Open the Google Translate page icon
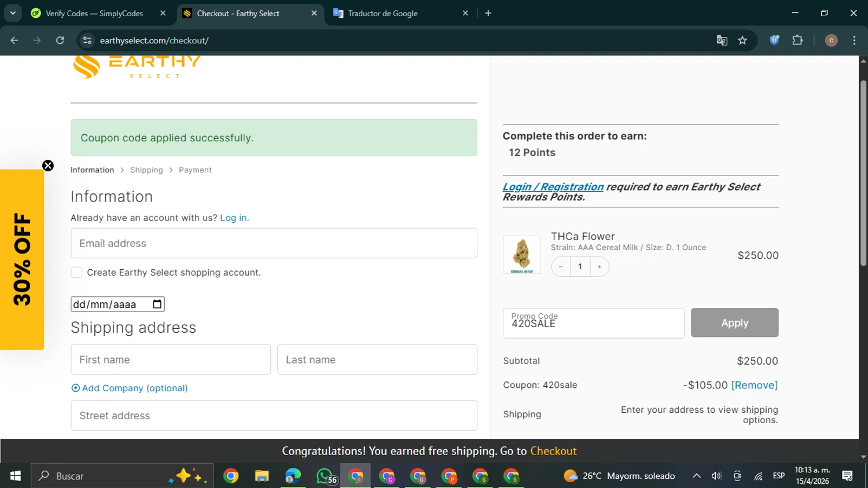The height and width of the screenshot is (488, 868). 722,41
